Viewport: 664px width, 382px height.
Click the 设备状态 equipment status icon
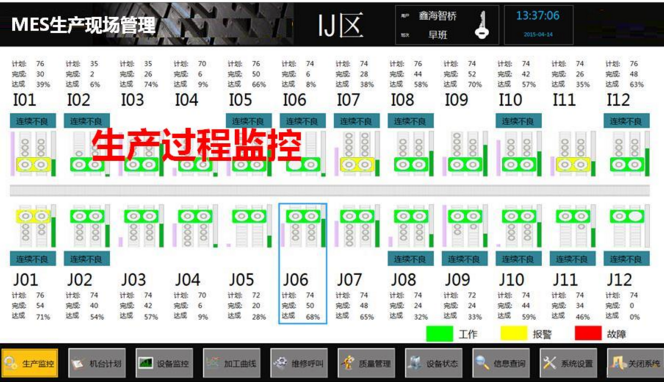[x=415, y=363]
